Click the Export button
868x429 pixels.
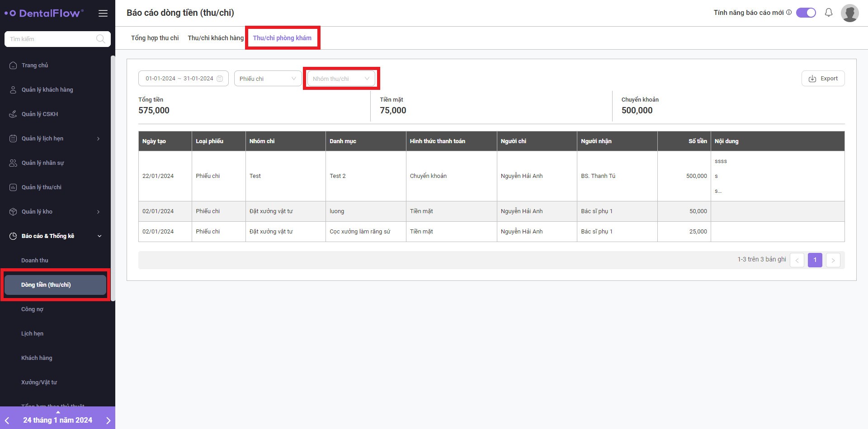click(x=823, y=79)
